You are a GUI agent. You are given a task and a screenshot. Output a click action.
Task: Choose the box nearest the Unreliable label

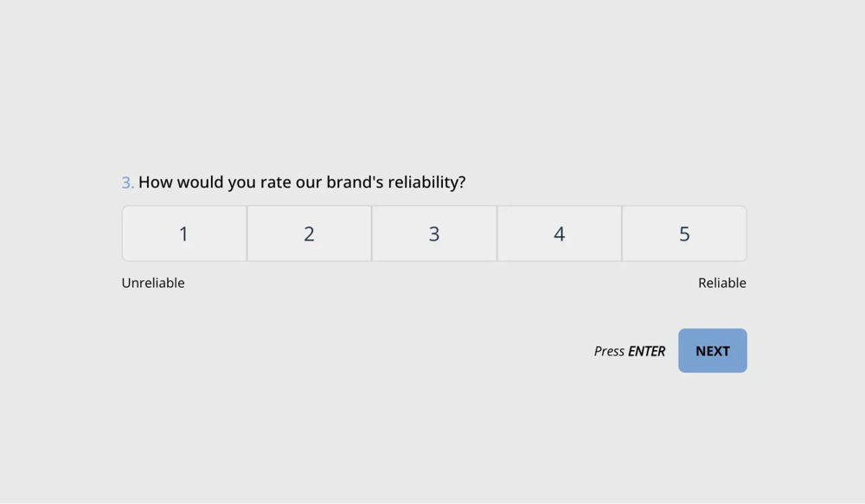[183, 233]
